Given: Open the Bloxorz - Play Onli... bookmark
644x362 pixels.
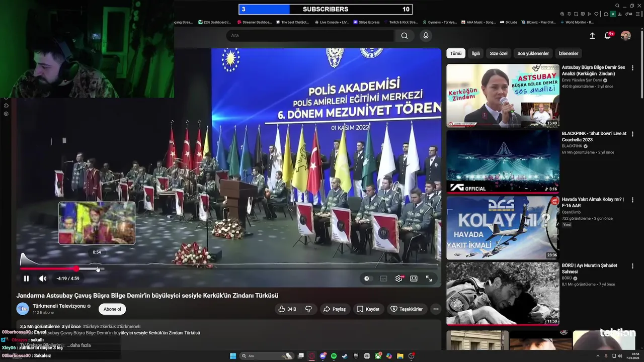Looking at the screenshot, I should tap(538, 22).
